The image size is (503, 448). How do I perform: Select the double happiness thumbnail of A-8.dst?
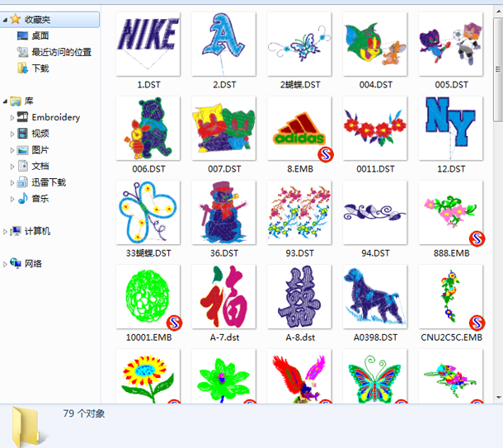[x=299, y=297]
